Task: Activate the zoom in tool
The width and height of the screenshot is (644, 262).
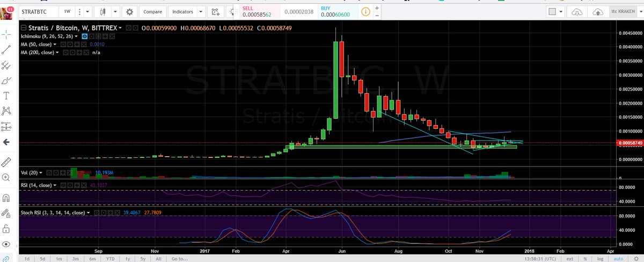Action: (6, 177)
